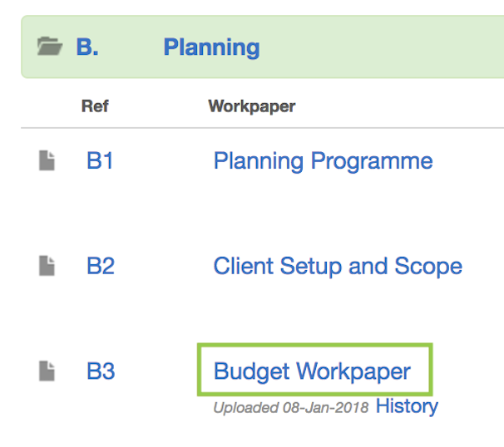Click the open folder icon beside B.
This screenshot has height=447, width=504.
pyautogui.click(x=50, y=47)
